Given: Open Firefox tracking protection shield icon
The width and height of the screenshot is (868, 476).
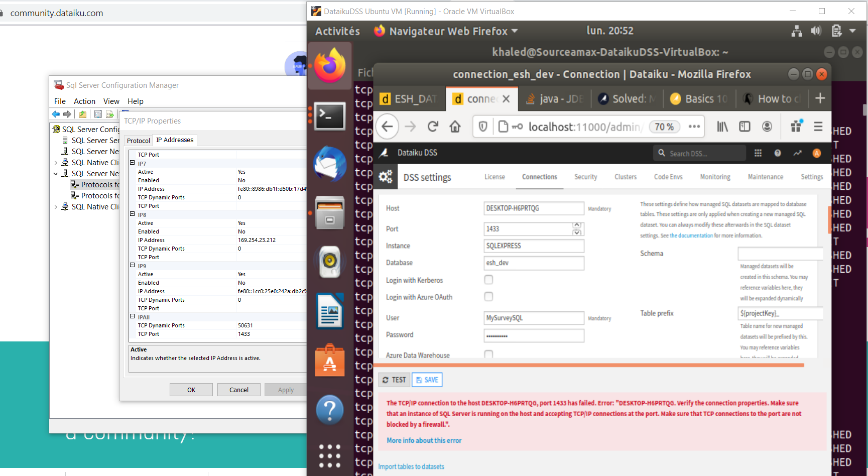Looking at the screenshot, I should coord(482,127).
